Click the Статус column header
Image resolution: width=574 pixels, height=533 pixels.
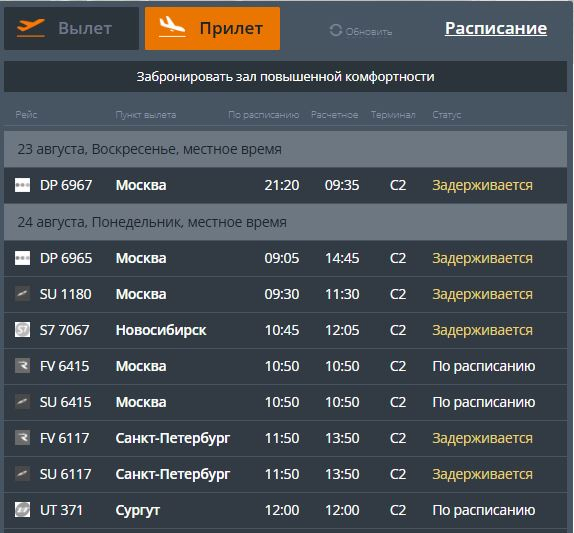point(447,115)
